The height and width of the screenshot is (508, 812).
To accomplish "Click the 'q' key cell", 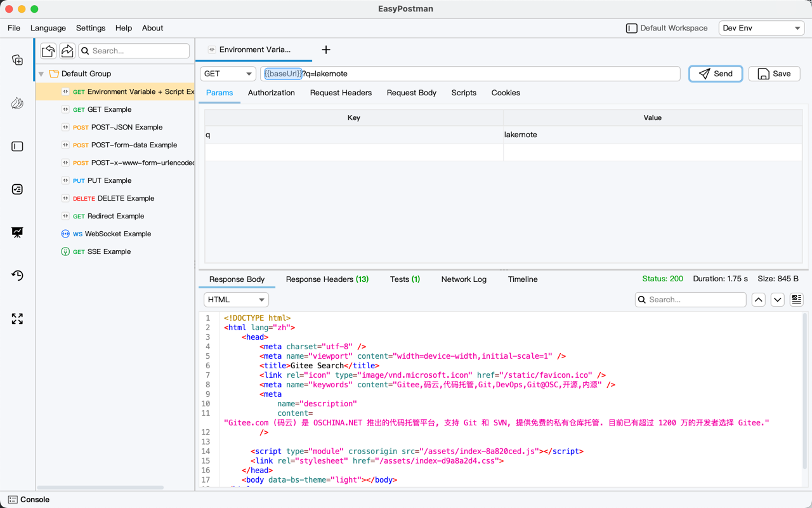I will 354,135.
